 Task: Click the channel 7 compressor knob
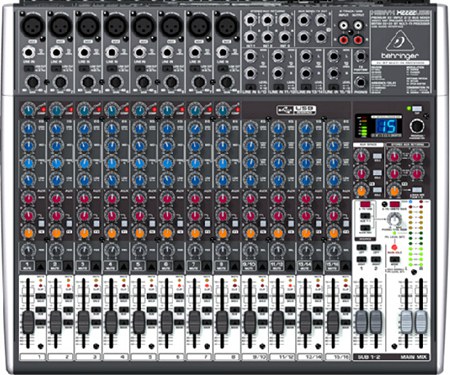point(195,109)
